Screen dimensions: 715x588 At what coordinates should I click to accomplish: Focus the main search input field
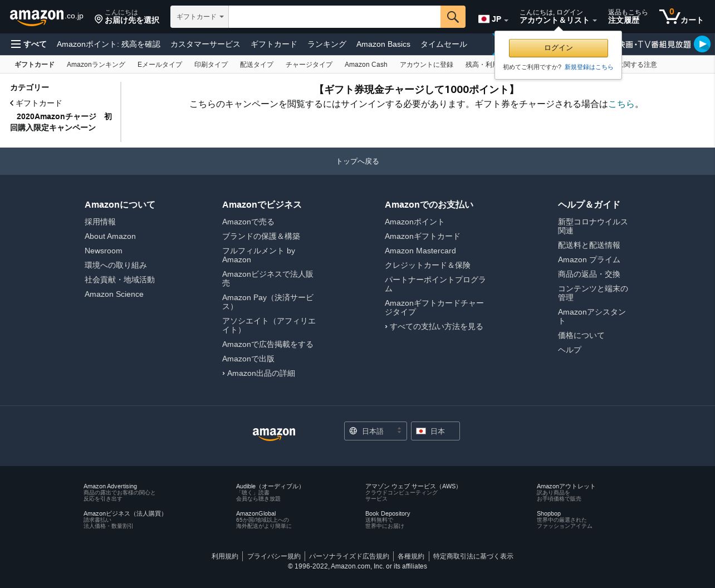[x=335, y=17]
